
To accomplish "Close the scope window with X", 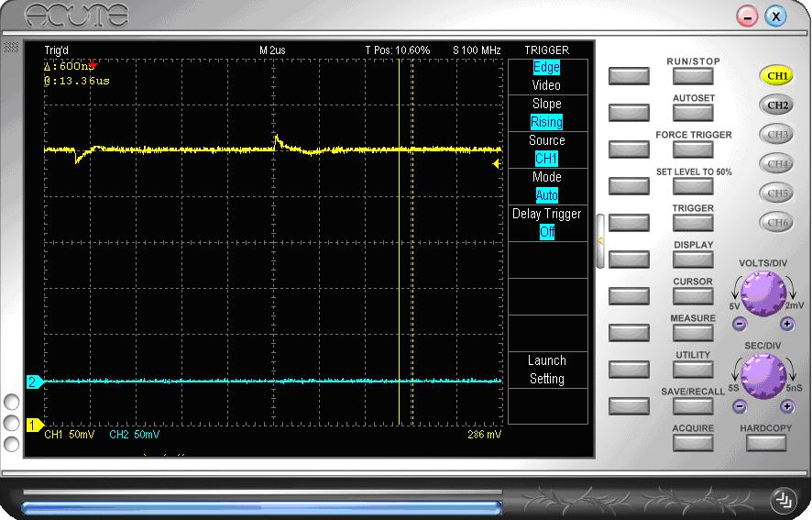I will 775,17.
